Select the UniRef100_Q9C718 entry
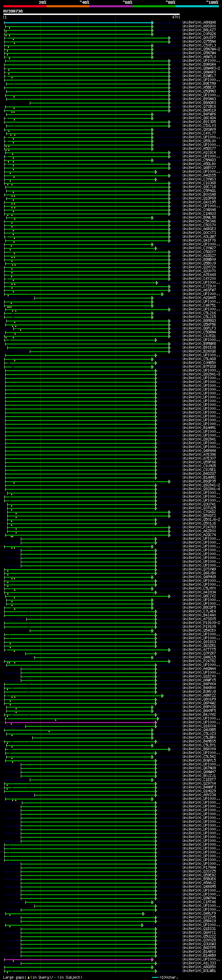The image size is (222, 980). [x=199, y=187]
